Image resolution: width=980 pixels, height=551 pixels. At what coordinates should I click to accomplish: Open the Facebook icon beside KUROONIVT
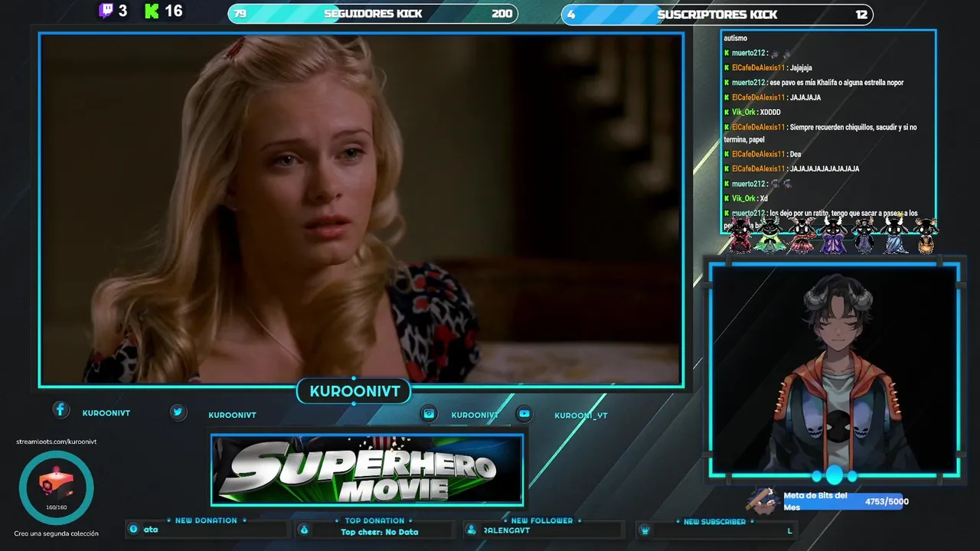[x=60, y=409]
